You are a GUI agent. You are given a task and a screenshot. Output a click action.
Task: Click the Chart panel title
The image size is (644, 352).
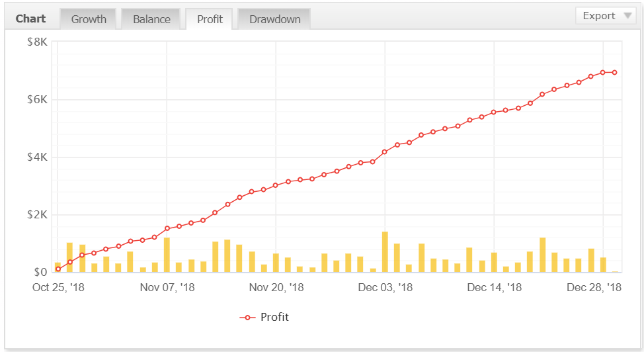pos(31,19)
